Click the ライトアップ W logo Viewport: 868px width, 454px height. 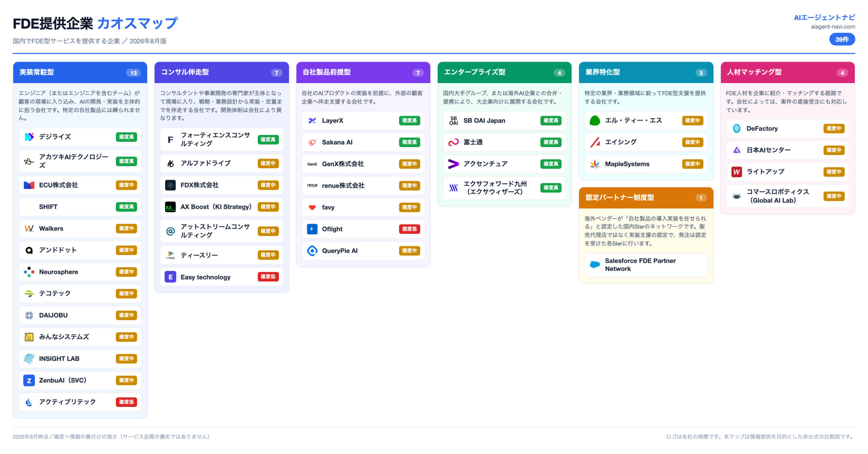[x=737, y=172]
